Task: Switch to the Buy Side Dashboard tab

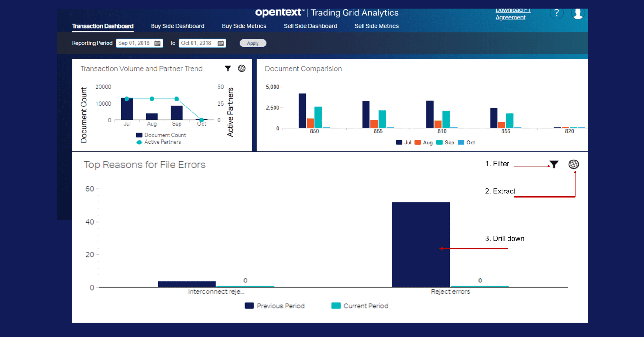Action: point(177,26)
